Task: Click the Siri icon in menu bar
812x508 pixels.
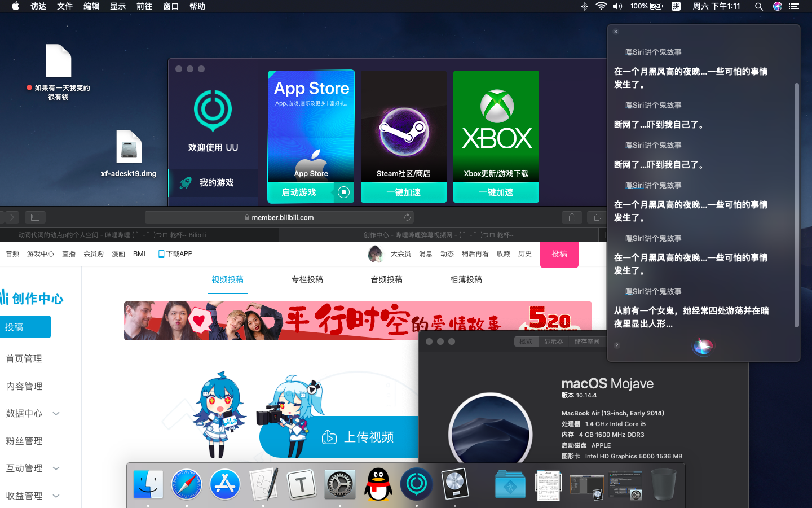Action: [x=778, y=6]
